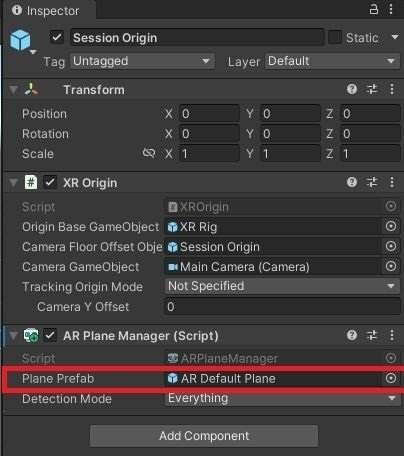Open XR Origin component three-dot context menu

pos(392,182)
